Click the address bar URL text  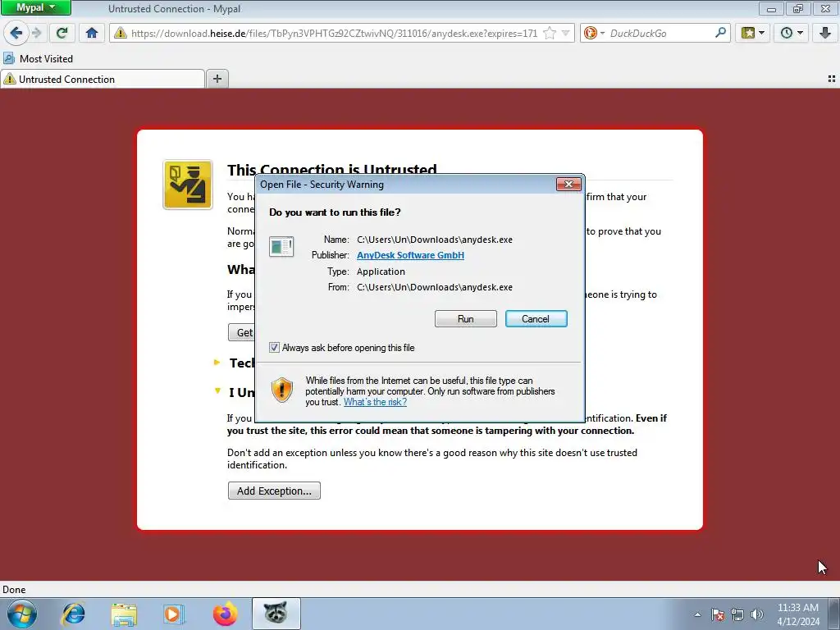(x=335, y=33)
